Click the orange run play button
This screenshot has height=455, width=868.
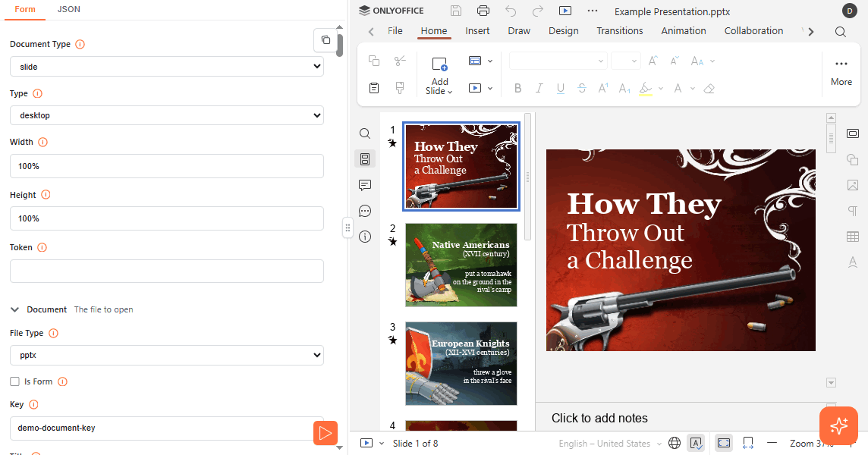325,433
